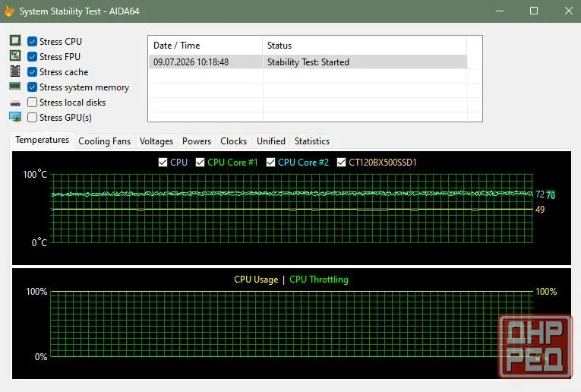Click the disk drive icon beside Stress local disks
581x392 pixels.
click(15, 103)
